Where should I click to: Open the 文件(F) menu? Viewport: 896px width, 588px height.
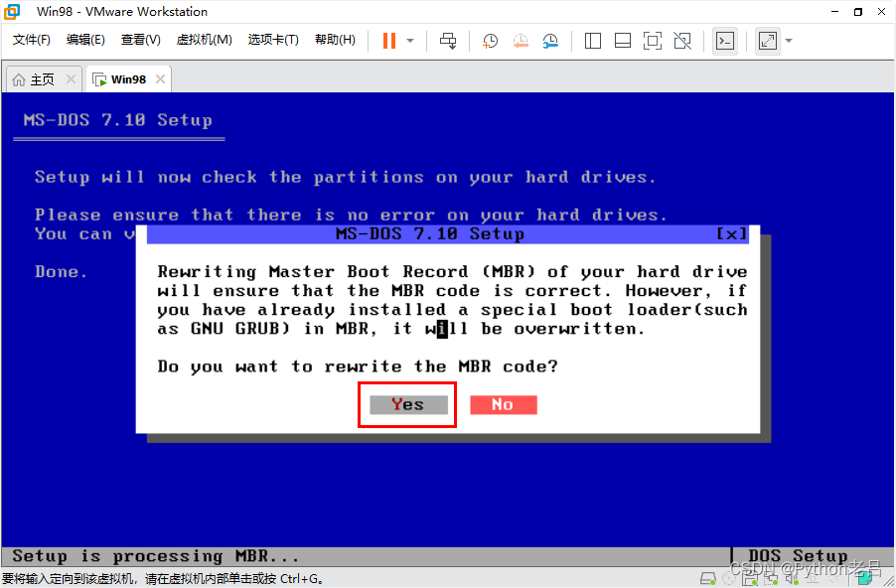32,40
